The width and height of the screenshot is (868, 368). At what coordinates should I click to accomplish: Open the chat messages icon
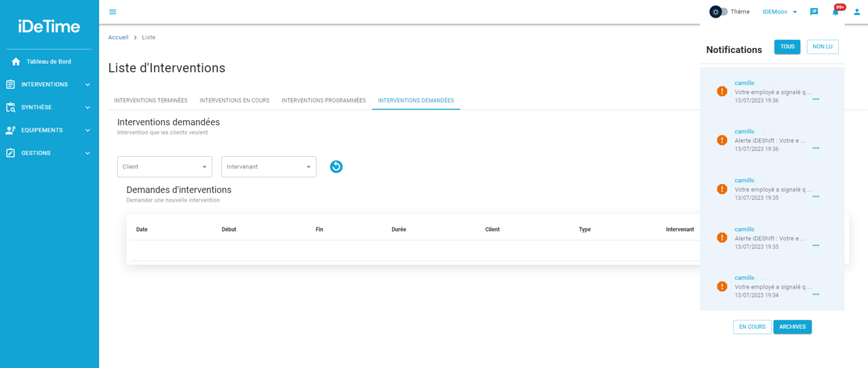(x=814, y=12)
